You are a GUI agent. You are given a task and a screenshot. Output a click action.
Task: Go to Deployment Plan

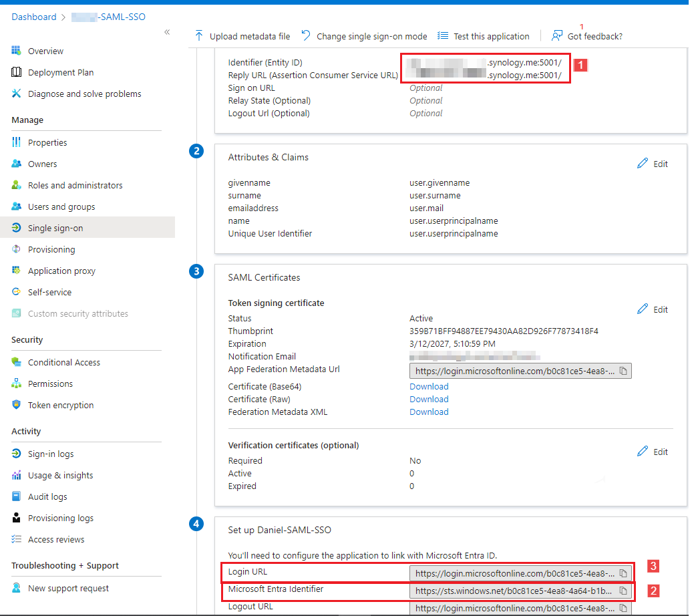coord(61,72)
